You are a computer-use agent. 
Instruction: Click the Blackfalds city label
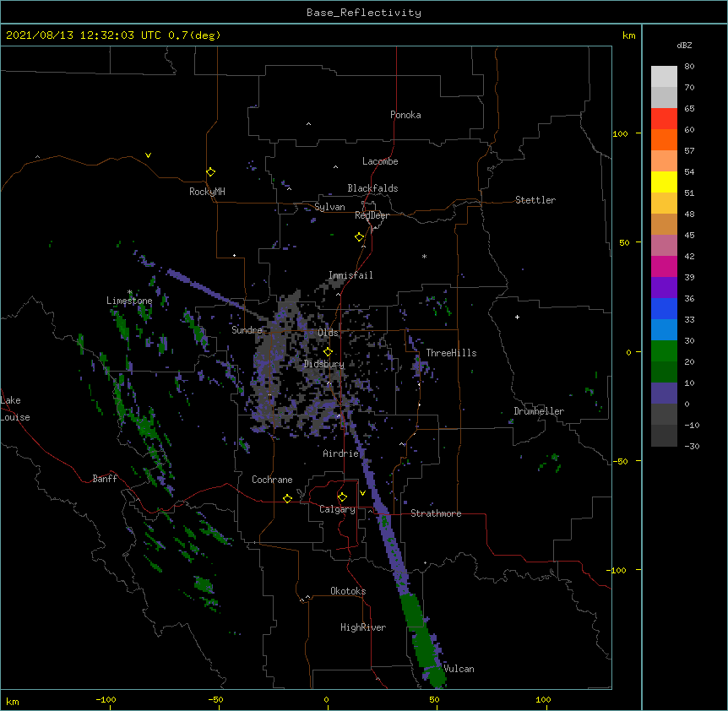point(372,188)
